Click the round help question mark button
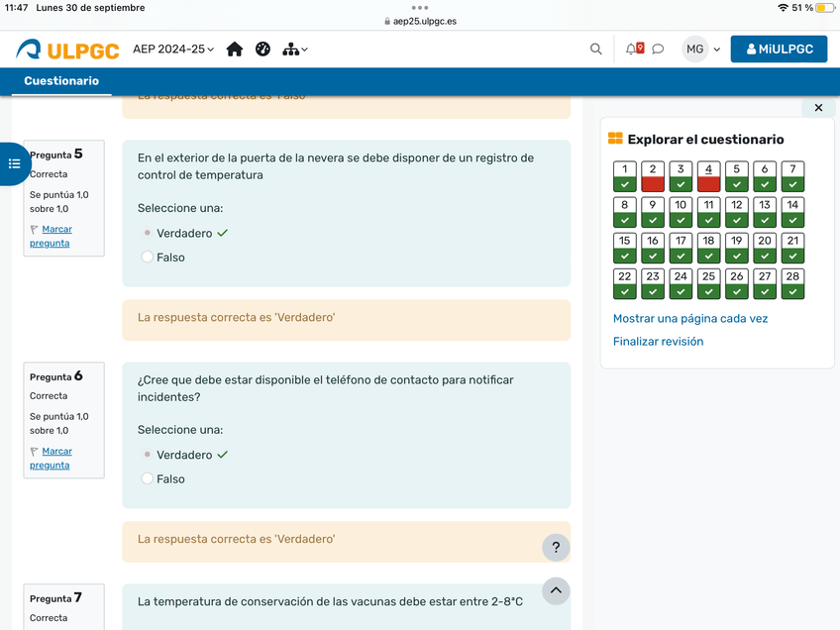This screenshot has width=840, height=630. tap(556, 548)
